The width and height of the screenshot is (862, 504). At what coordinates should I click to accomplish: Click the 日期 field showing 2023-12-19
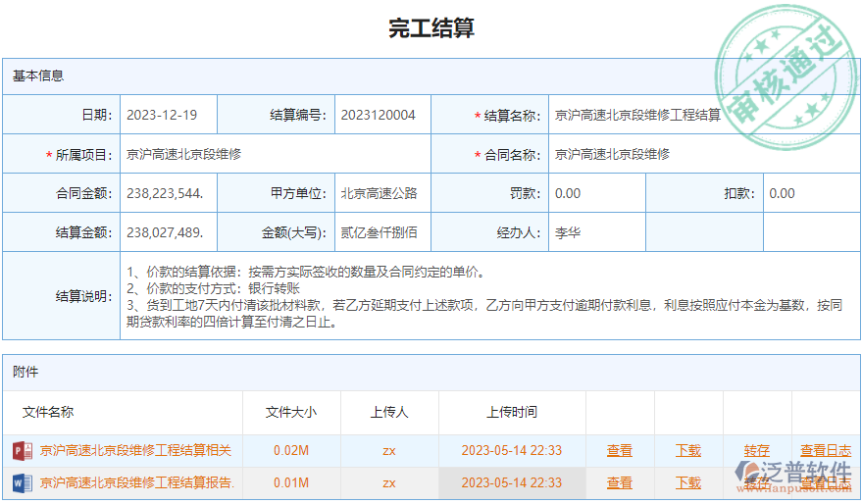pyautogui.click(x=167, y=115)
